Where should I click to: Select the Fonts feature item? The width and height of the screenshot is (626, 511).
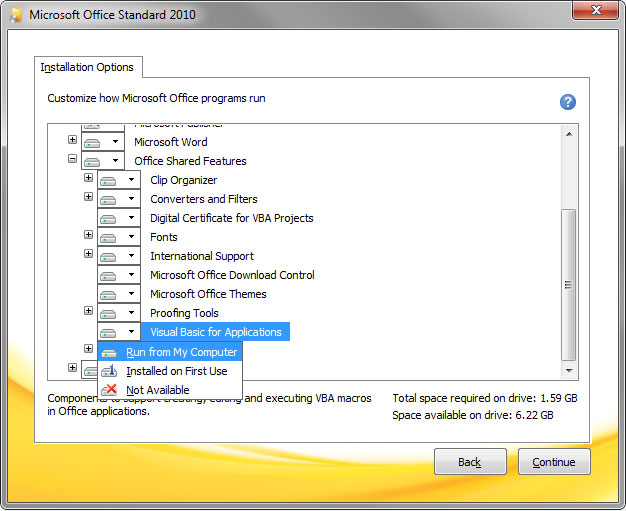pyautogui.click(x=164, y=237)
